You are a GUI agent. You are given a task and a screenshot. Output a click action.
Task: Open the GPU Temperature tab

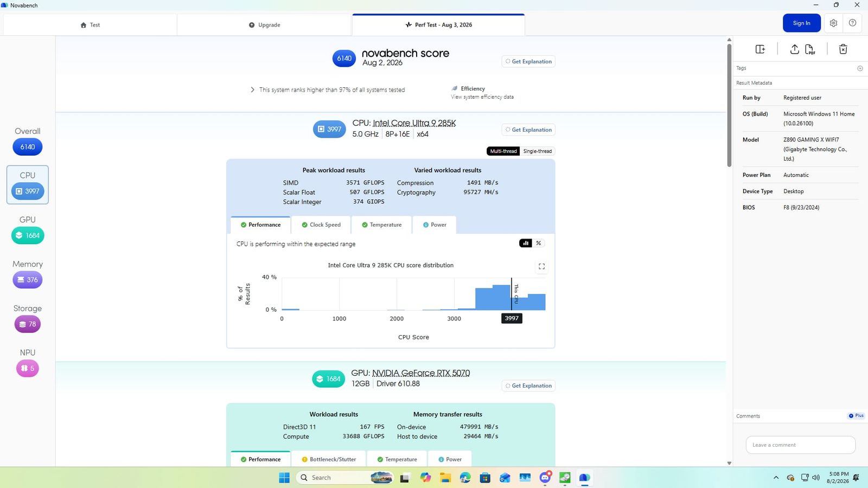[x=397, y=459]
